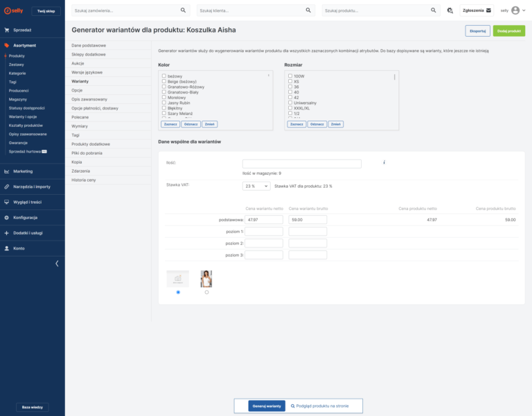Image resolution: width=532 pixels, height=416 pixels.
Task: Open the Opcje tab in the product menu
Action: [x=77, y=90]
